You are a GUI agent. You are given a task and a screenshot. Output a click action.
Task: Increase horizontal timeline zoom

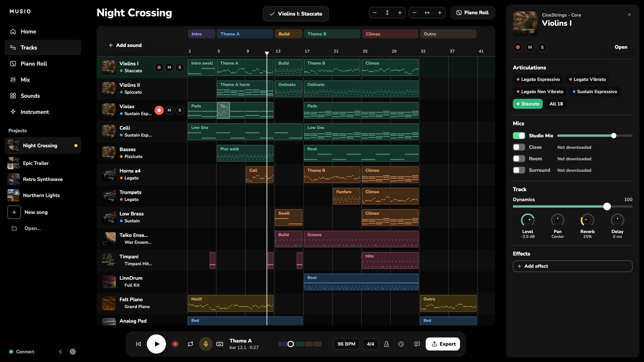(x=440, y=13)
